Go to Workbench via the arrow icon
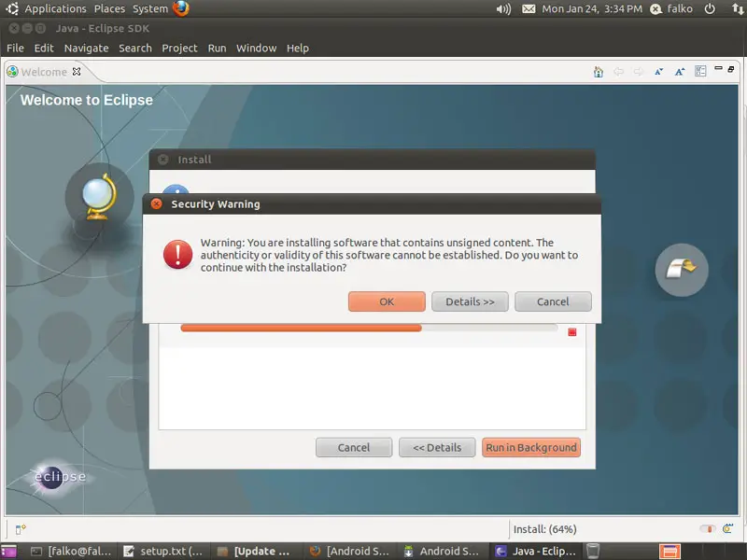This screenshot has width=747, height=560. click(682, 270)
